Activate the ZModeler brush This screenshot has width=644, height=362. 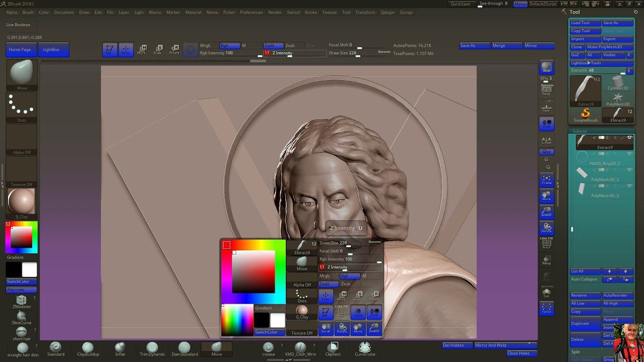pos(22,301)
